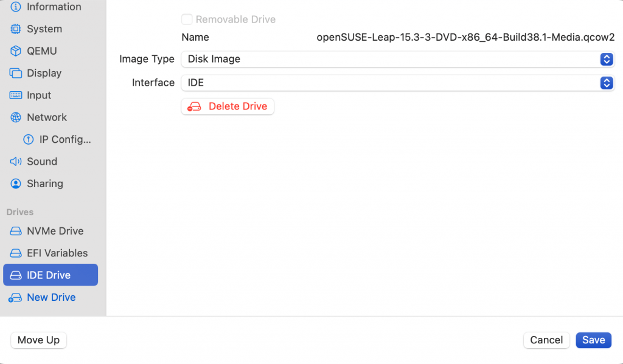623x364 pixels.
Task: Click the Network globe icon
Action: pyautogui.click(x=15, y=117)
